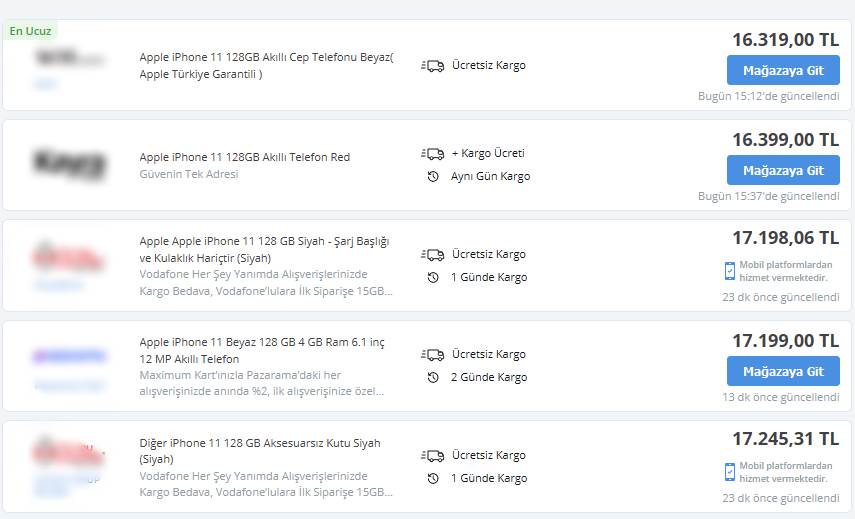Click the 'En Ucuz' badge
The height and width of the screenshot is (519, 855).
coord(31,31)
